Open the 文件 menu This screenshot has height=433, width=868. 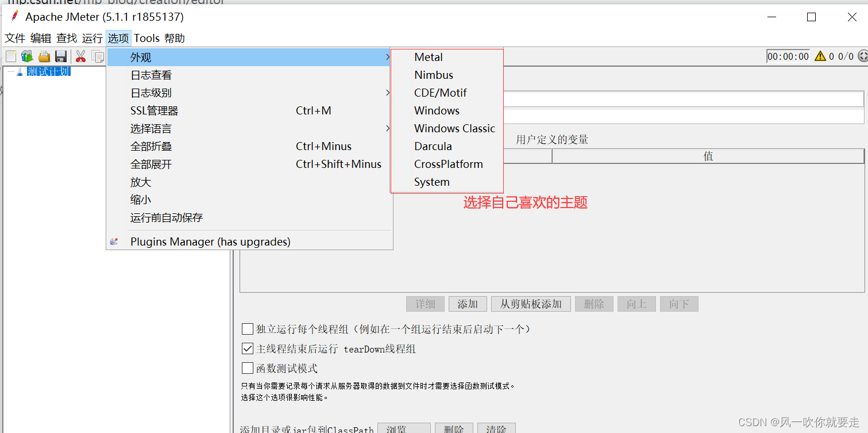click(15, 38)
